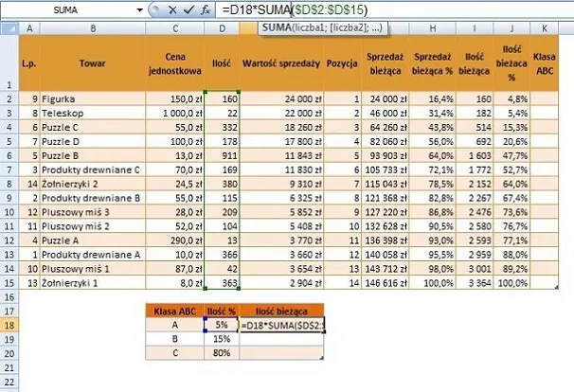Select the class 'C' cell in row 20

(175, 353)
